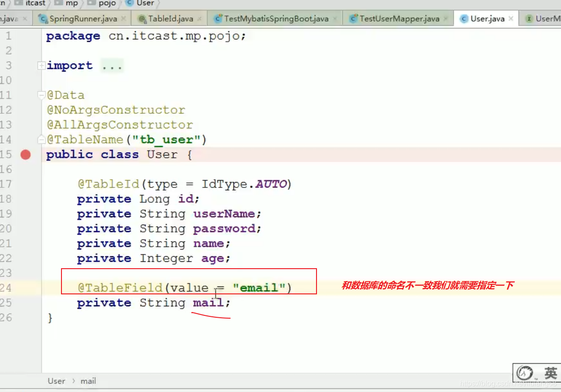Click the input method logo icon
Screen dimensions: 561x392
click(x=526, y=373)
